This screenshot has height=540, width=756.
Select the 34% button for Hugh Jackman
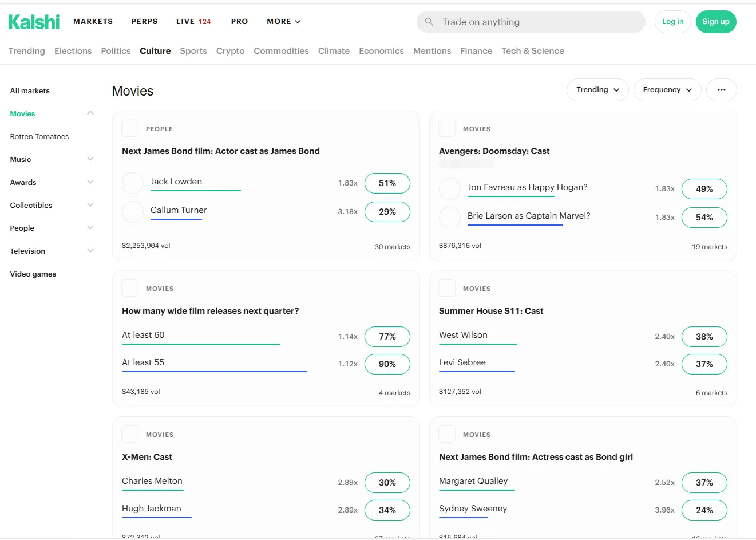click(x=387, y=510)
